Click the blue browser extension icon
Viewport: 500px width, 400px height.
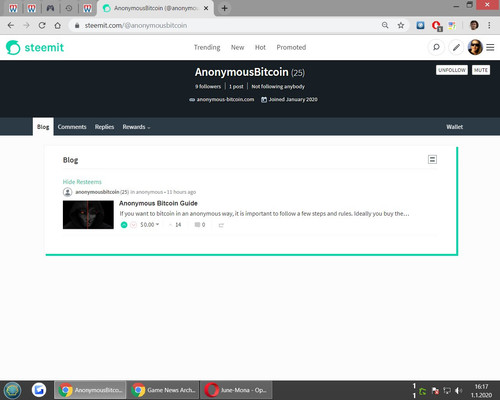click(420, 25)
